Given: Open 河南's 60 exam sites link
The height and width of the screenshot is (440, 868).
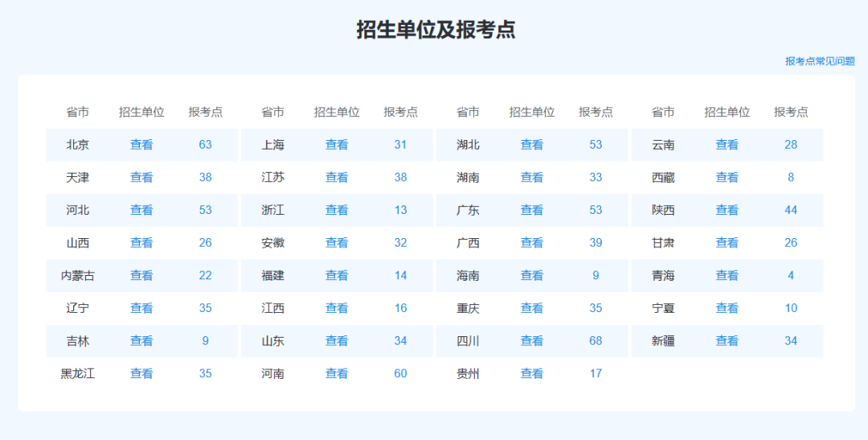Looking at the screenshot, I should pos(400,373).
